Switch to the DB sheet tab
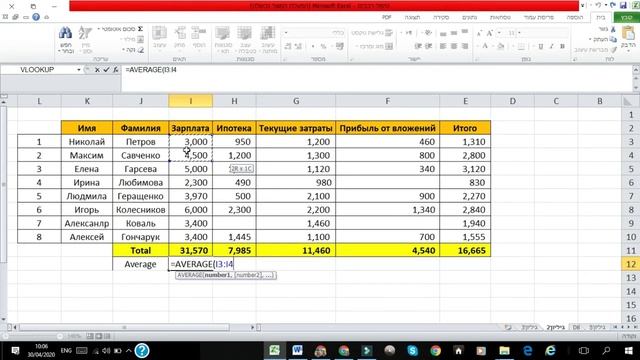Screen dimensions: 640x360 576,327
